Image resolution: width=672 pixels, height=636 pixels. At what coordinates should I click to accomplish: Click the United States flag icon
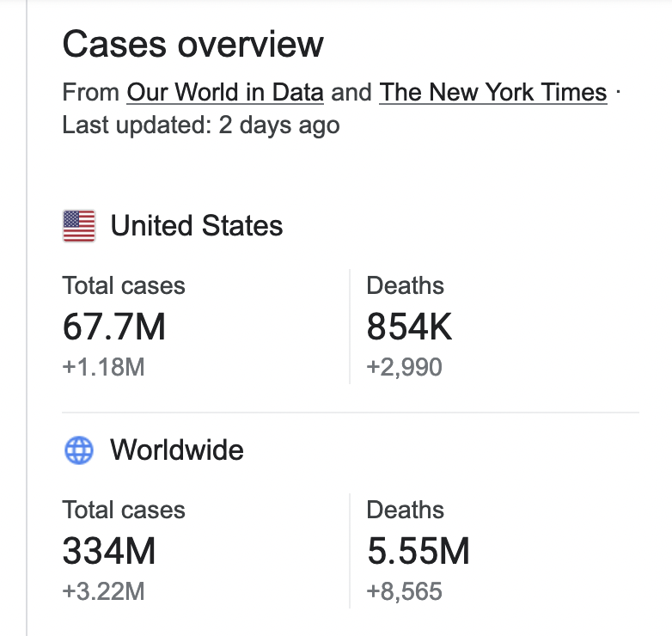point(79,226)
